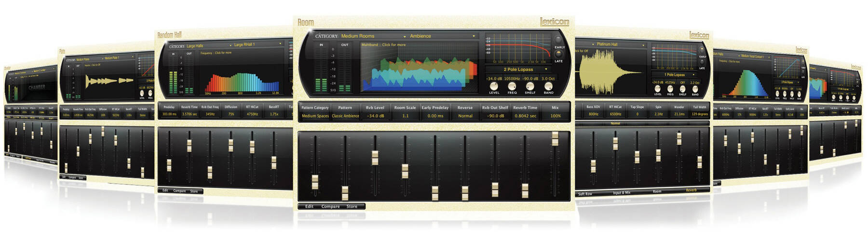Click the Reverb Time fader in Random Hall
The width and height of the screenshot is (868, 242).
point(189,146)
